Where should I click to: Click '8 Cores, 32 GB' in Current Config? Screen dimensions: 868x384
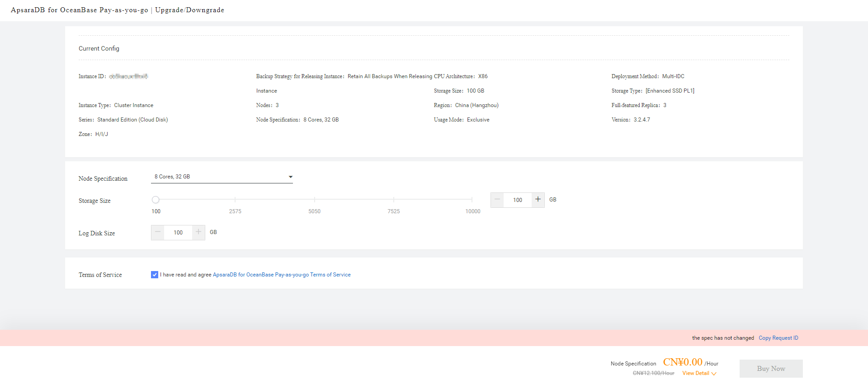click(321, 120)
